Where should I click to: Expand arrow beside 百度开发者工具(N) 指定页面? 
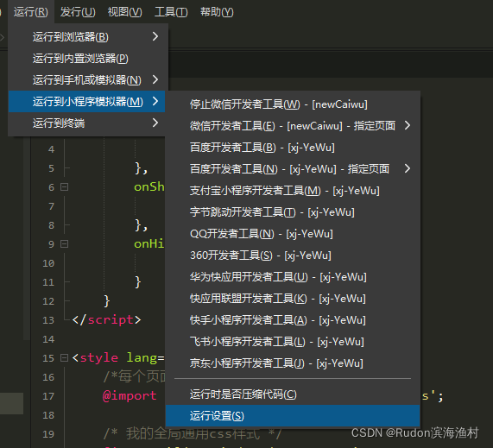(408, 168)
